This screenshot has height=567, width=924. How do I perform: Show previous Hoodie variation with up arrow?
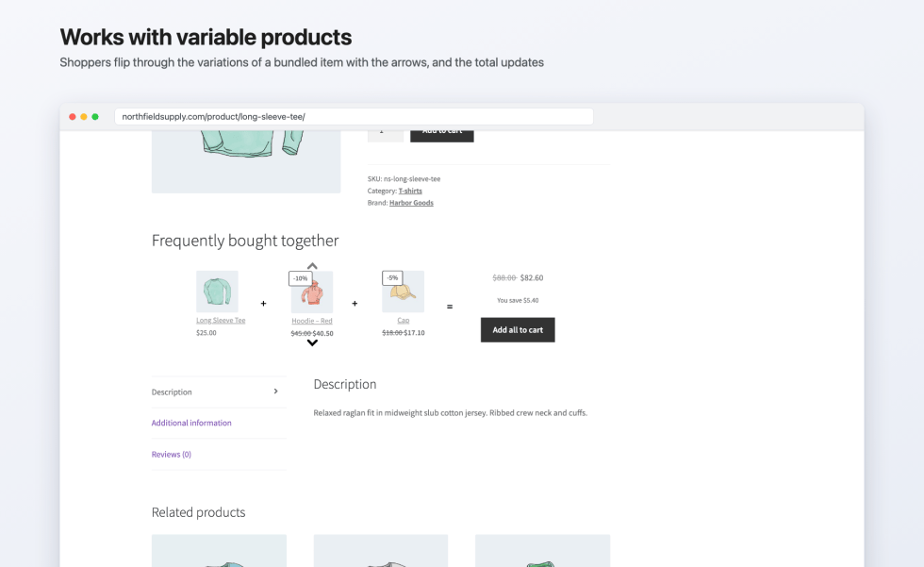312,266
